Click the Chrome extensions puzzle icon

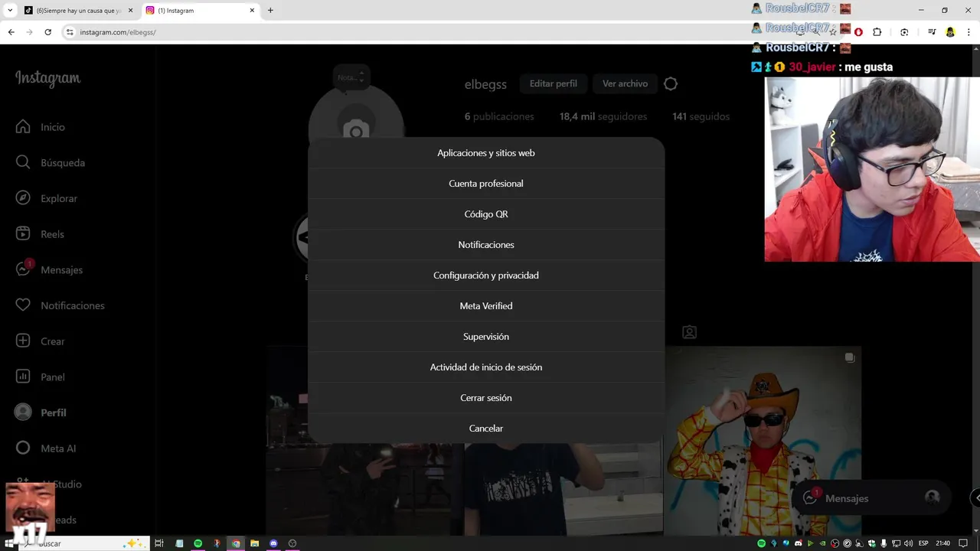(877, 32)
